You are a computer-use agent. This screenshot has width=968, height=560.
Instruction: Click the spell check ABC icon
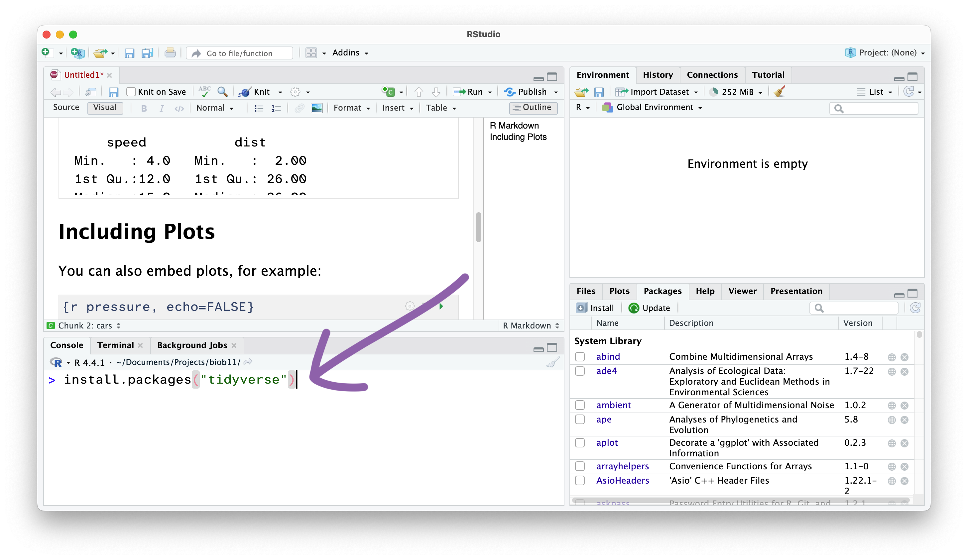(x=205, y=92)
